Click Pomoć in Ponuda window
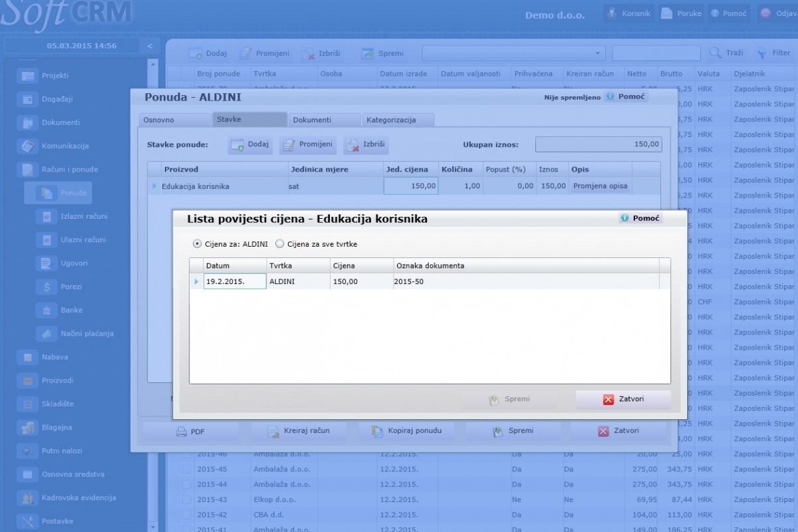Screen dimensions: 798x532 (626, 97)
